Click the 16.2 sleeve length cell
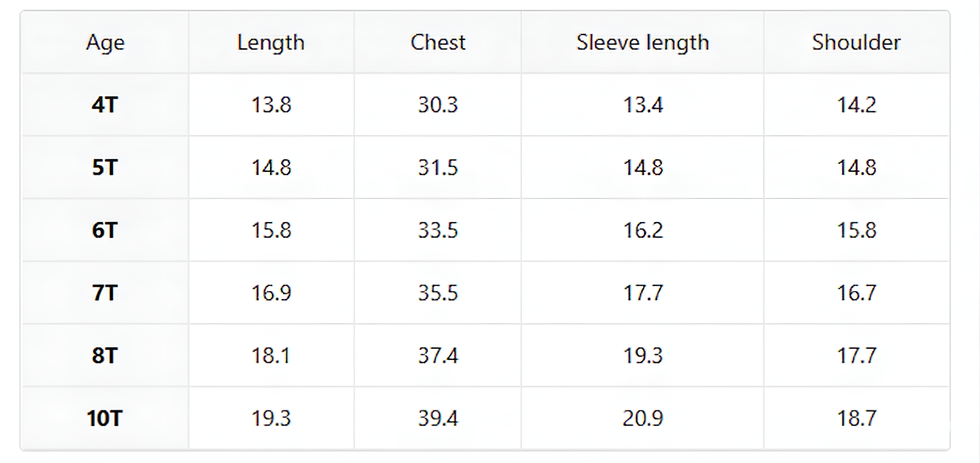This screenshot has width=980, height=463. click(x=643, y=230)
